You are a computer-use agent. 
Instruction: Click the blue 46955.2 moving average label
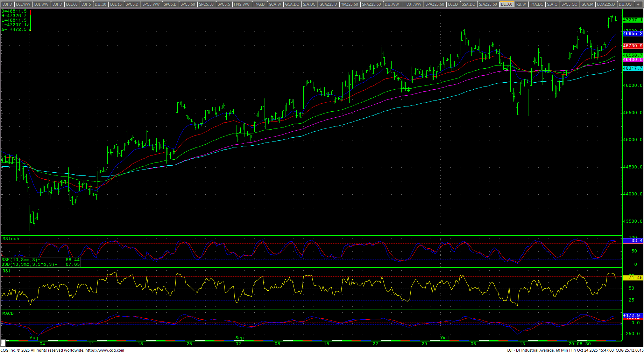tap(632, 34)
